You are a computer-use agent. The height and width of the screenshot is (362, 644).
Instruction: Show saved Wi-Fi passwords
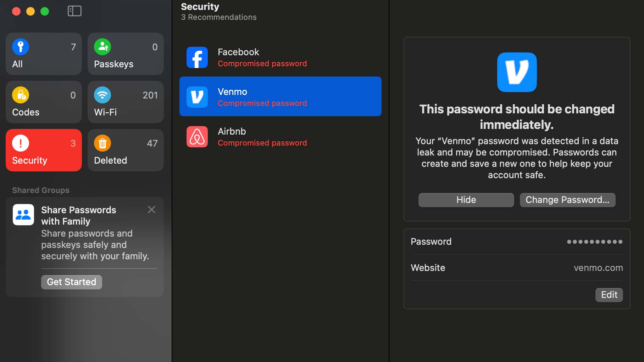point(126,102)
